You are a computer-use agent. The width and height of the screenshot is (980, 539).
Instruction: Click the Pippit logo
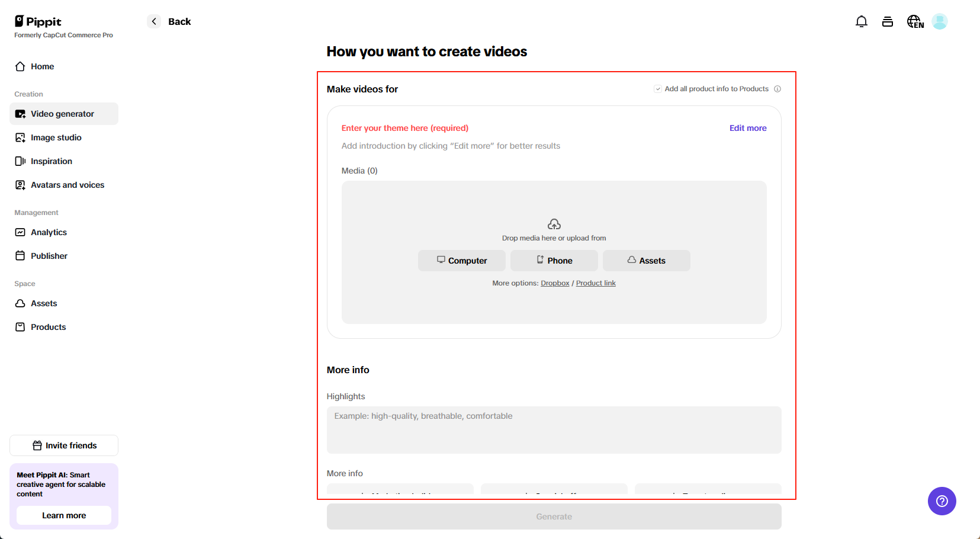tap(37, 21)
